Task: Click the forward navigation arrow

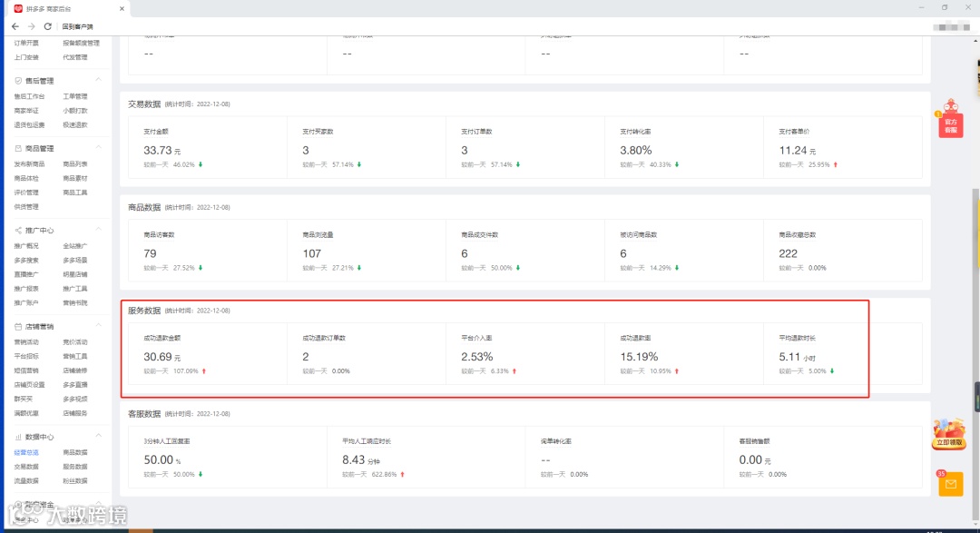Action: point(31,26)
